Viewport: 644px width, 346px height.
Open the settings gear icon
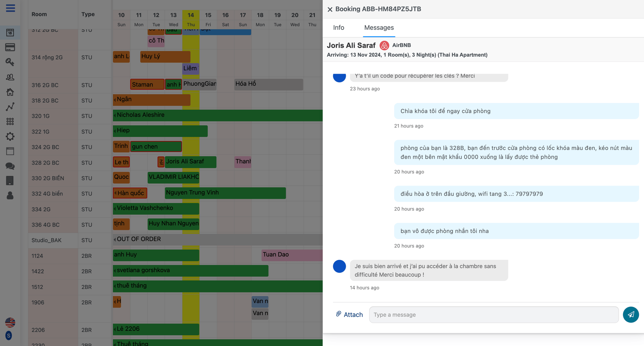pos(10,136)
